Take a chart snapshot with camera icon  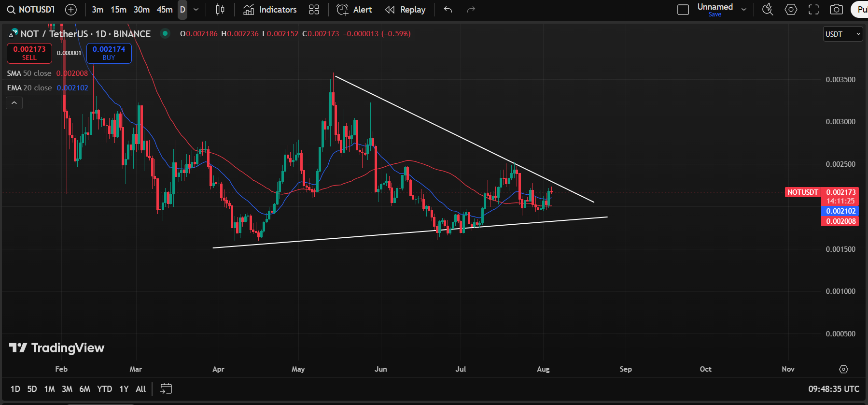coord(837,10)
